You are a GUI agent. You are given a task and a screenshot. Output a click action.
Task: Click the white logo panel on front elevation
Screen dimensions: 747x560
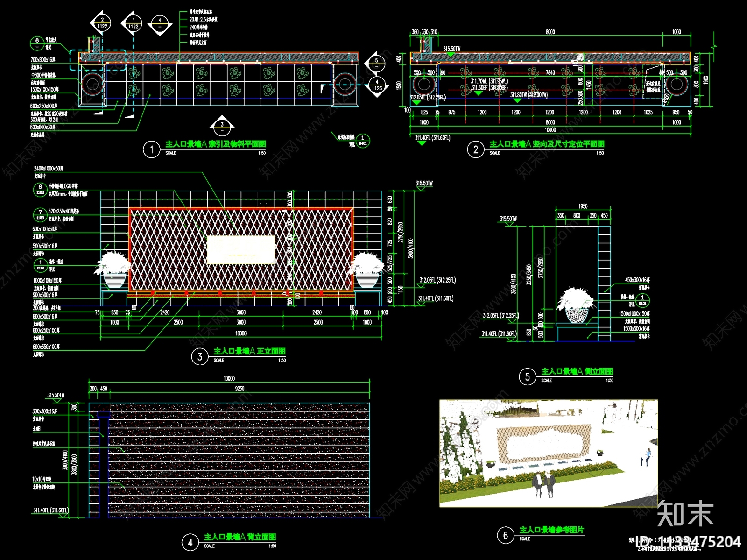coord(241,250)
